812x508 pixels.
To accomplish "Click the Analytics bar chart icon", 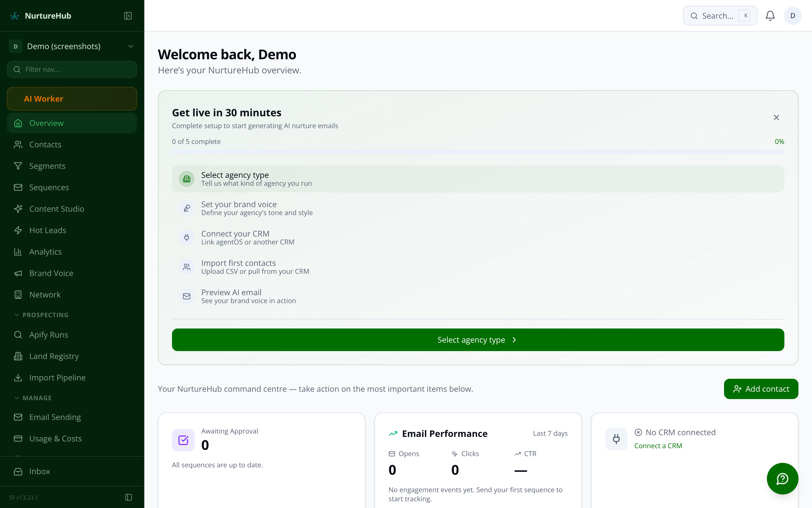I will coord(18,252).
